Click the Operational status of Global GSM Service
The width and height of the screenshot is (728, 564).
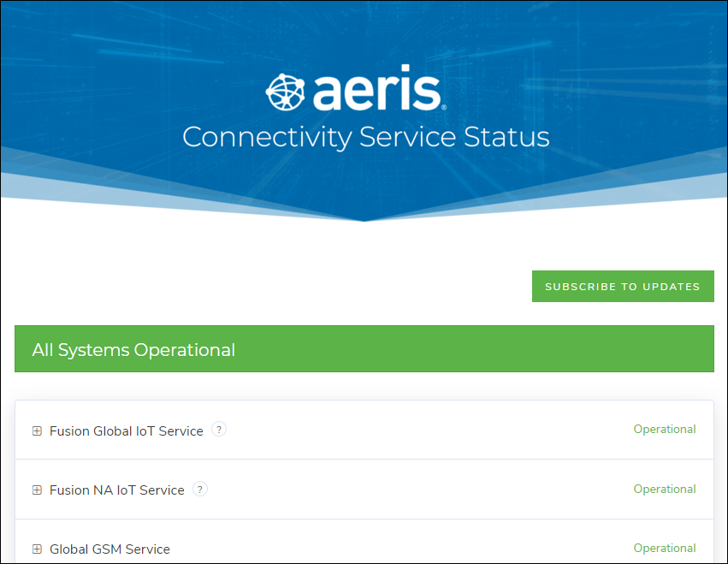point(665,549)
